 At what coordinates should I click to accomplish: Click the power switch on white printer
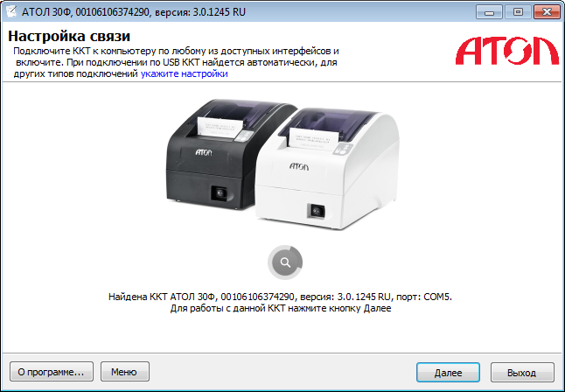[317, 211]
